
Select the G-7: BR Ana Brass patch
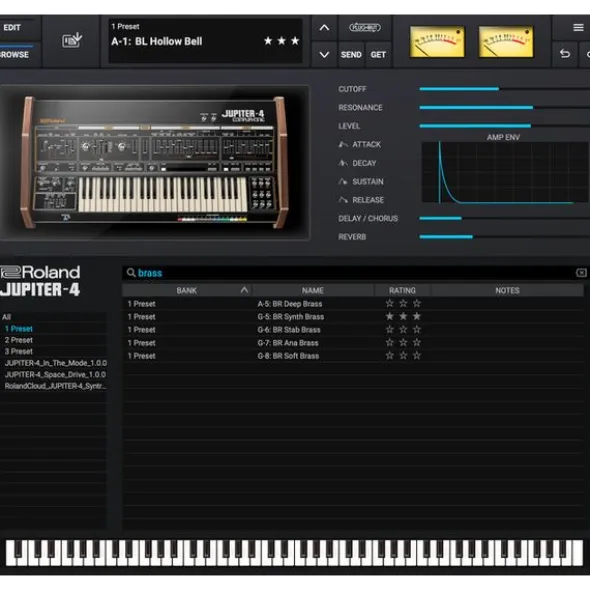(288, 343)
